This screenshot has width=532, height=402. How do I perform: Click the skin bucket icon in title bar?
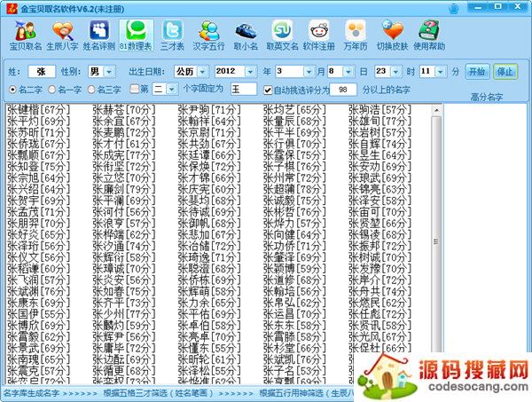(x=454, y=8)
